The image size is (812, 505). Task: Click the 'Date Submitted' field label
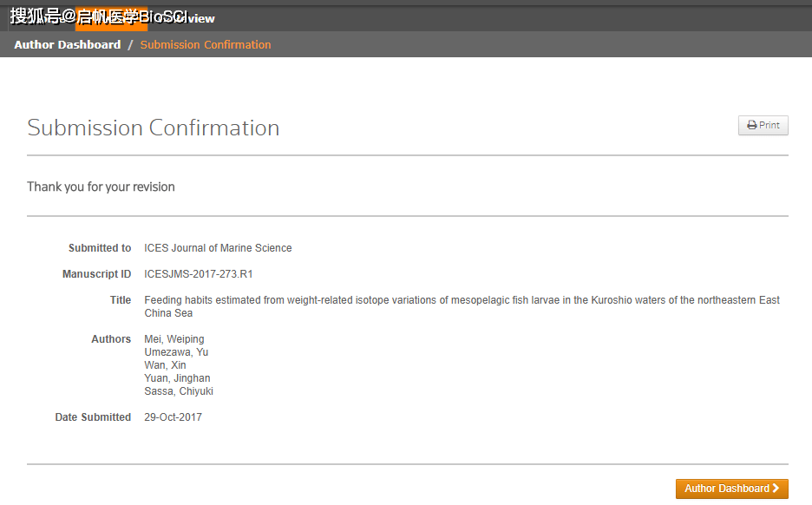93,417
